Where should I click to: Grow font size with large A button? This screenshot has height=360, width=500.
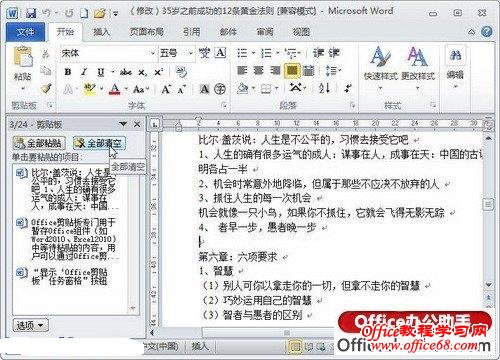pyautogui.click(x=166, y=89)
